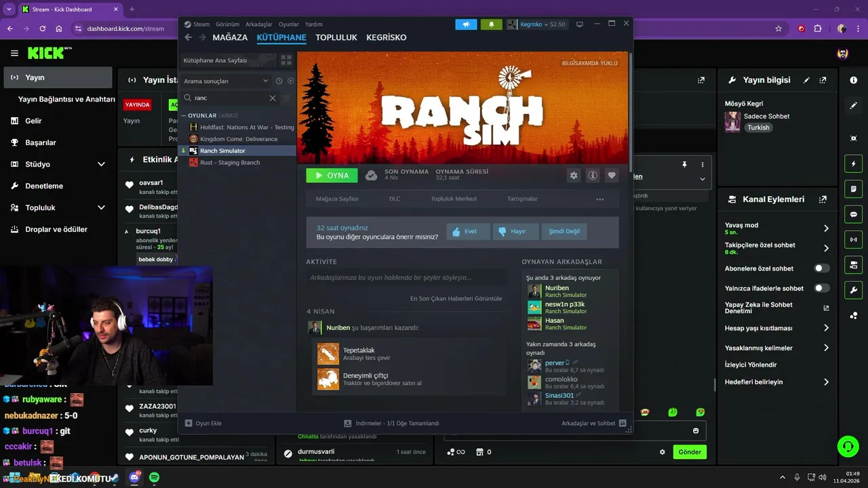
Task: Open KEGRİSKO profile tab in Steam
Action: click(387, 37)
